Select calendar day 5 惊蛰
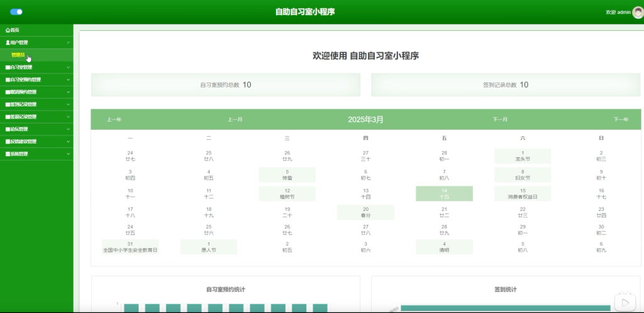 click(287, 175)
